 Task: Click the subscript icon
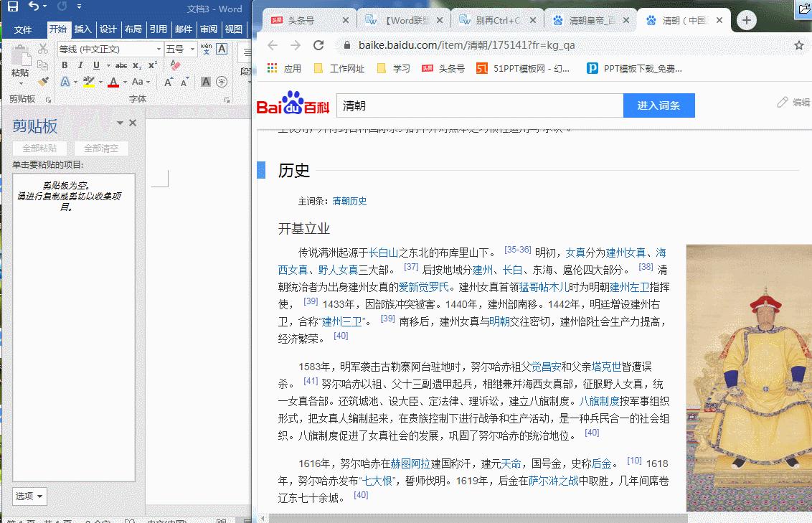(x=136, y=65)
